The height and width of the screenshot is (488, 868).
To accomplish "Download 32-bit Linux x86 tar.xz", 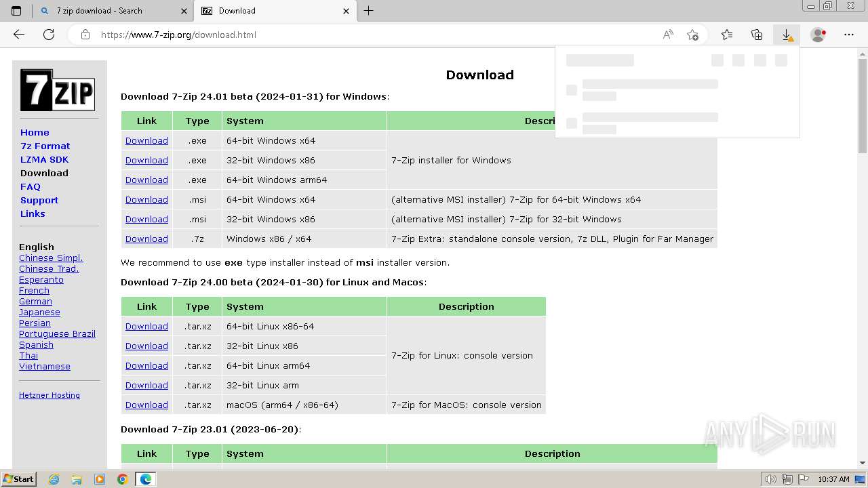I will [146, 346].
